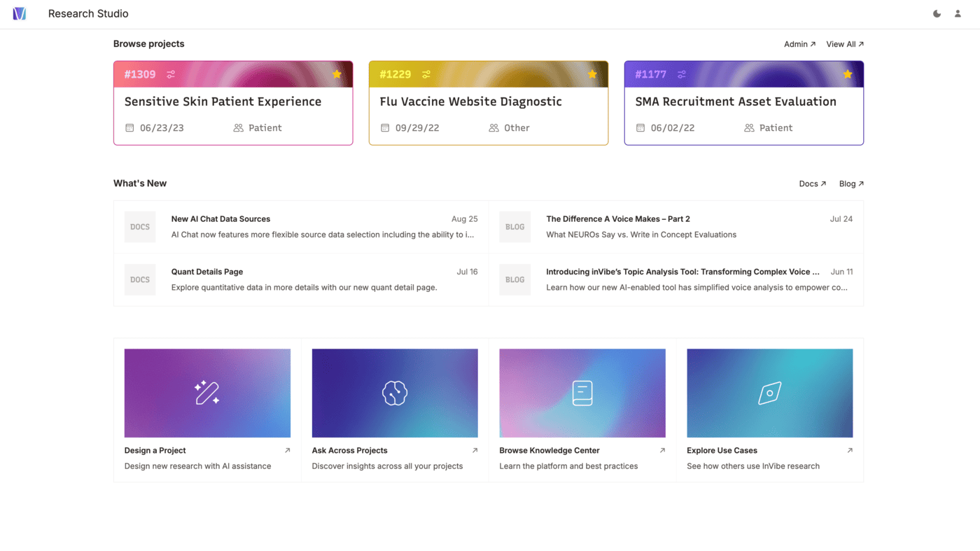Toggle dark mode with the moon icon
The width and height of the screenshot is (980, 551).
tap(937, 13)
